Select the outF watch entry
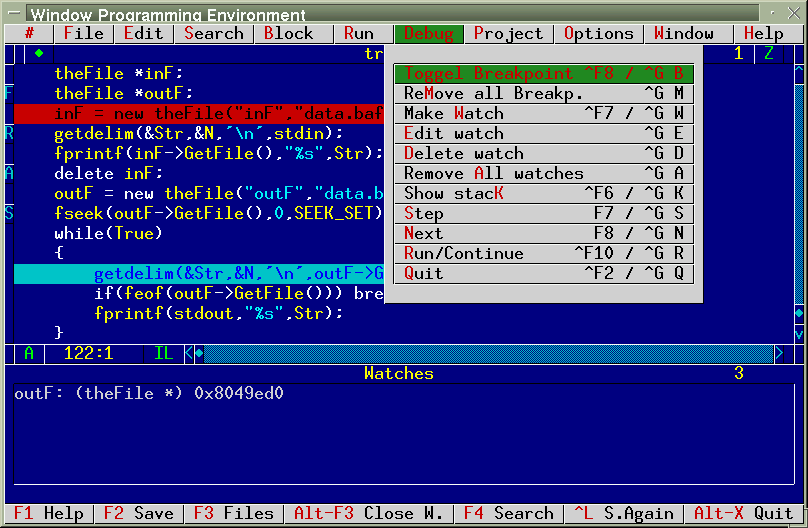 [x=149, y=393]
